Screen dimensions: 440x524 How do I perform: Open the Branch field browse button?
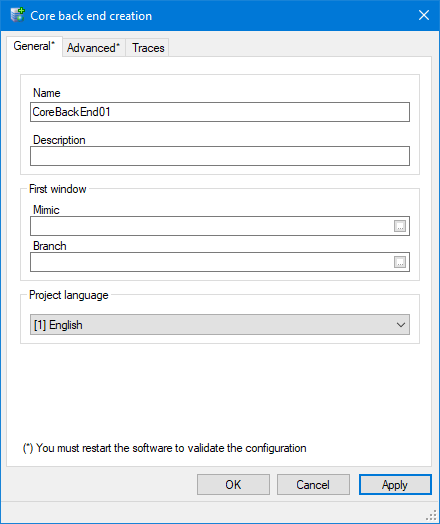click(x=400, y=262)
